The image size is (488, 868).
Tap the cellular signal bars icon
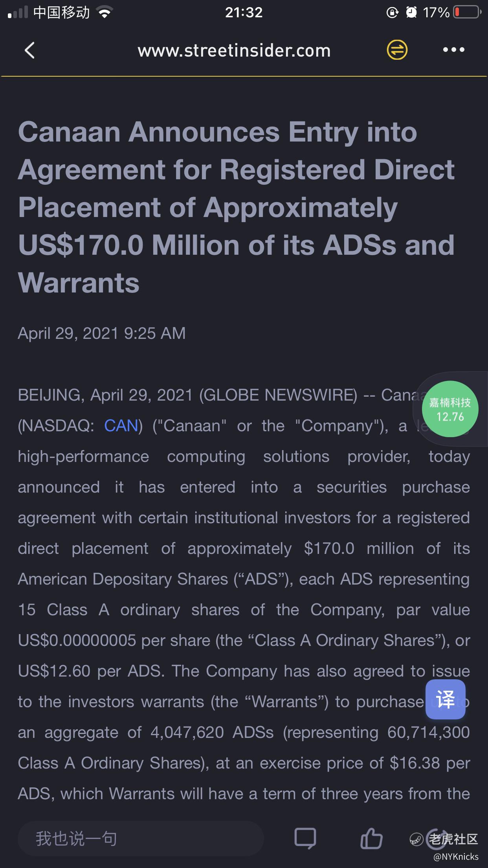[x=18, y=13]
